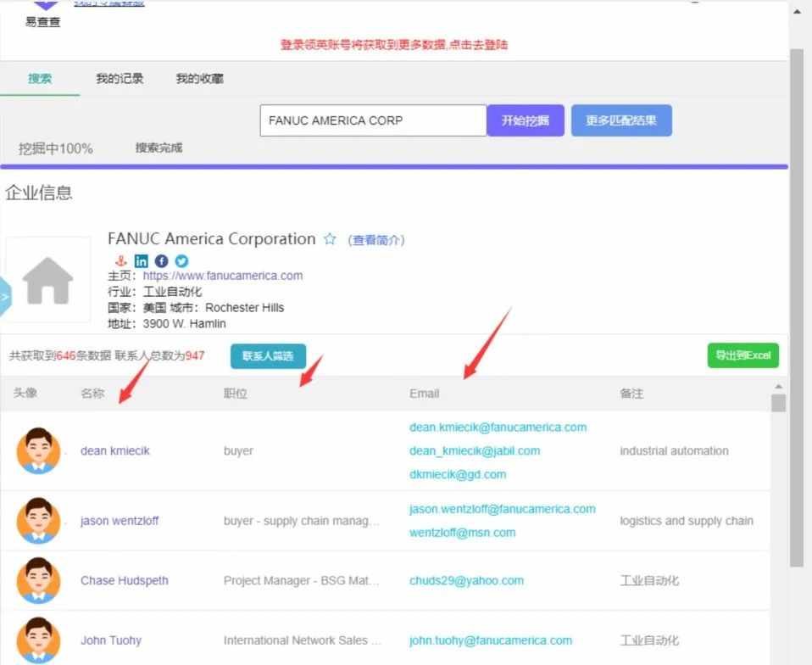
Task: Open the 我的记录 tab
Action: 120,78
